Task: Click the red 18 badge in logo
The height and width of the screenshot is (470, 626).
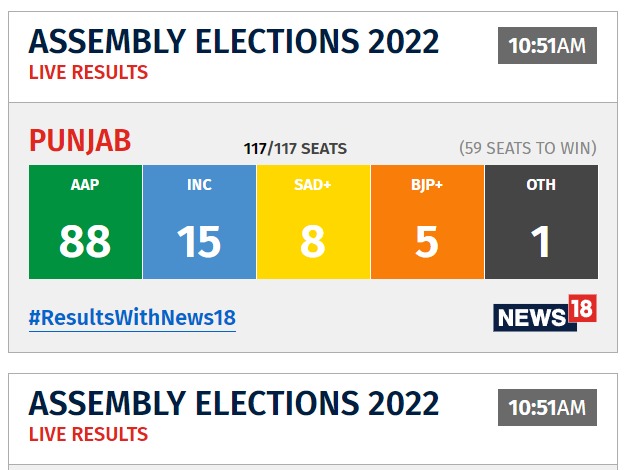Action: click(x=582, y=308)
